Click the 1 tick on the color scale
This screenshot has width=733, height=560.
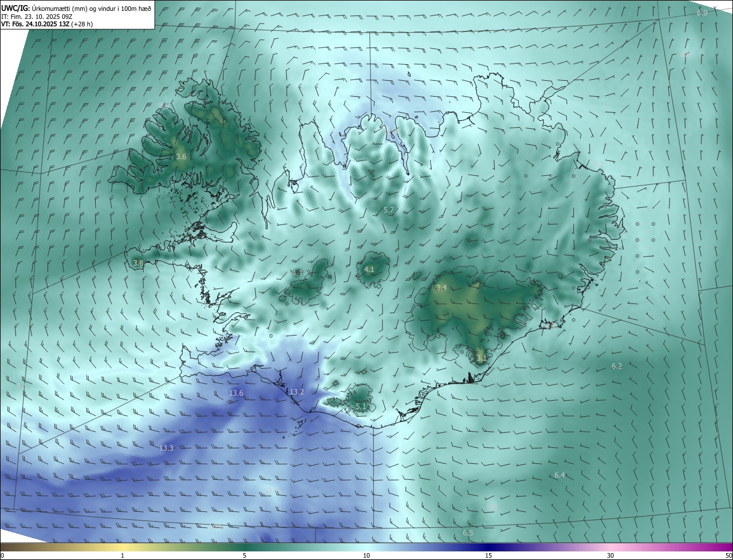(123, 555)
